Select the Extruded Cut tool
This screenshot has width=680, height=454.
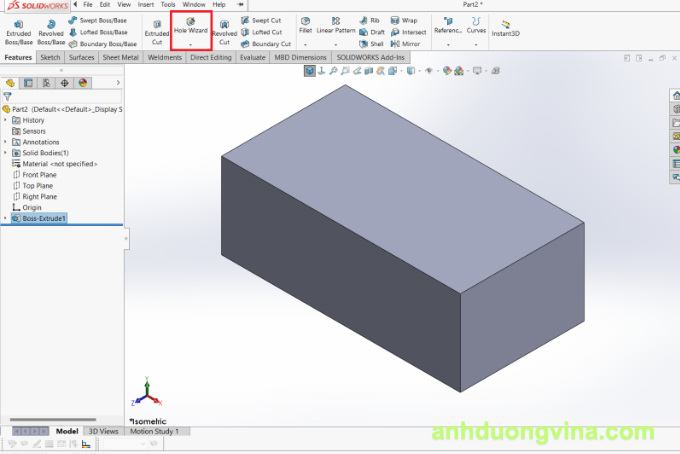point(156,31)
